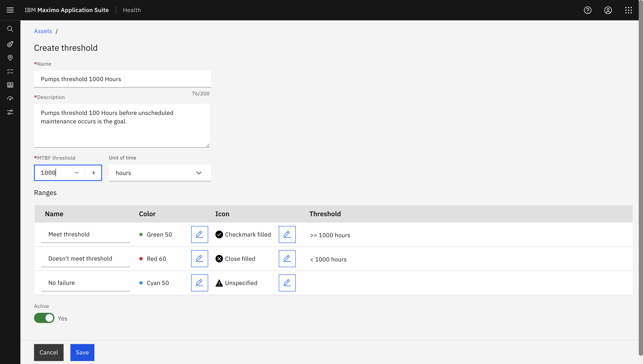
Task: Click the MTBF threshold value input field
Action: click(x=48, y=172)
